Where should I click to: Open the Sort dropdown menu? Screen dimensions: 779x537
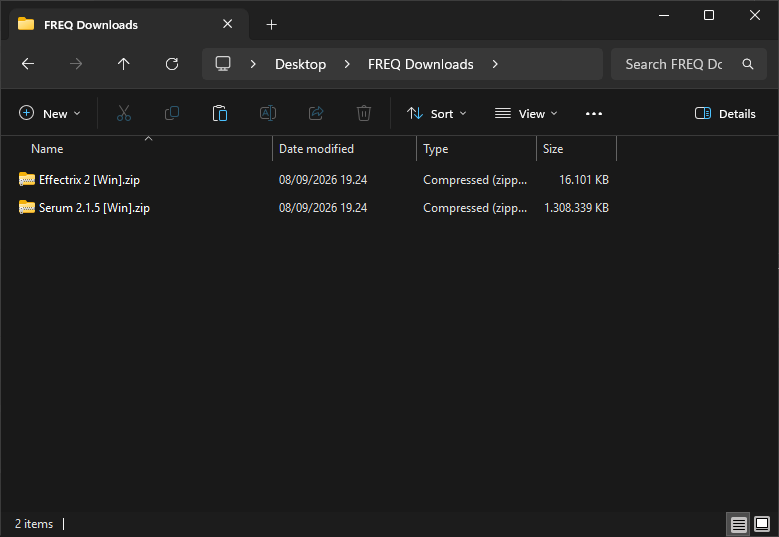click(437, 114)
